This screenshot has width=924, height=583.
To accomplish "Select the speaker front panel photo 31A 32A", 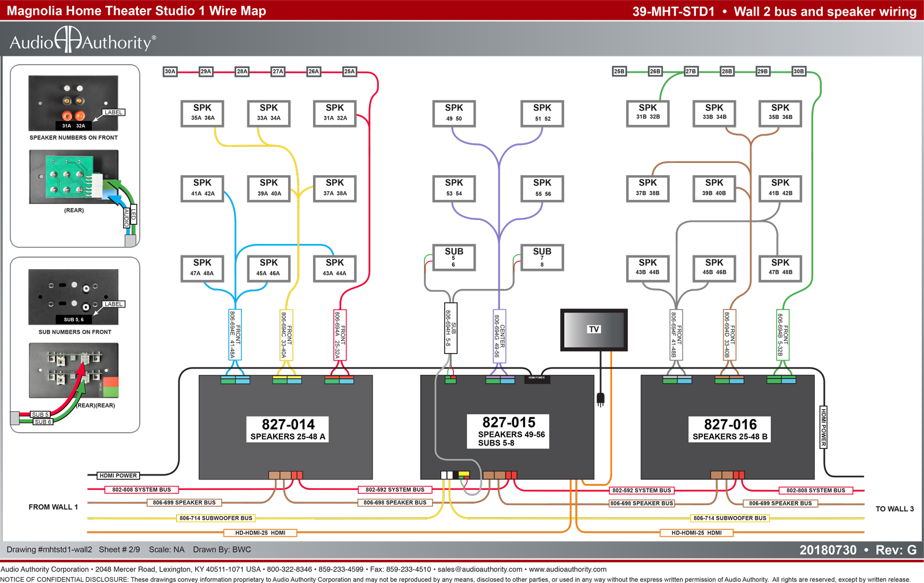I will (x=73, y=103).
